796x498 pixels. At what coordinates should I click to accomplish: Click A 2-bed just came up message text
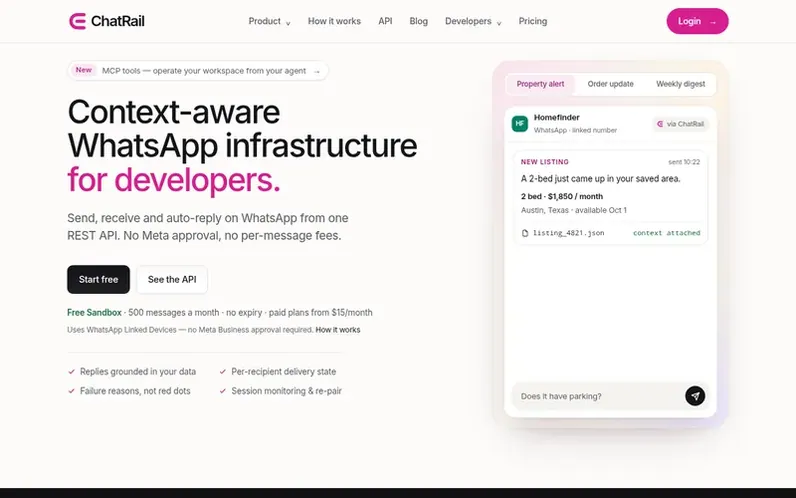coord(600,179)
